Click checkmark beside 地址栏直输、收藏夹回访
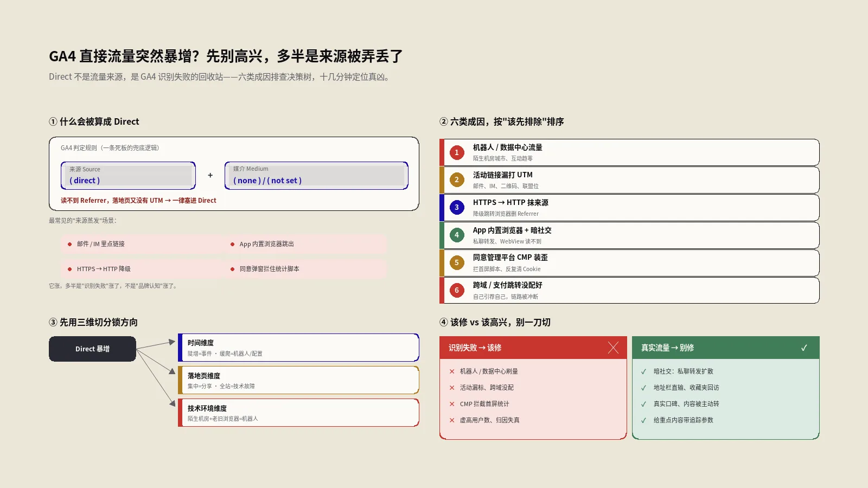The width and height of the screenshot is (868, 488). click(643, 388)
